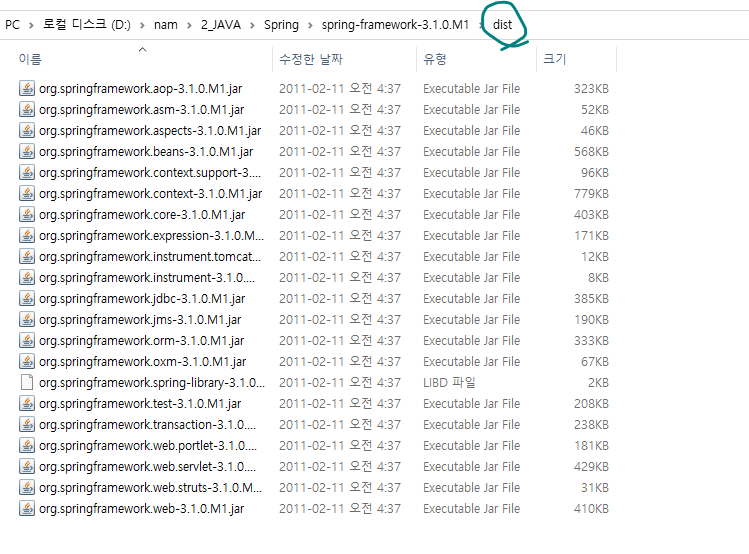Click the 46KB size cell

pyautogui.click(x=595, y=130)
